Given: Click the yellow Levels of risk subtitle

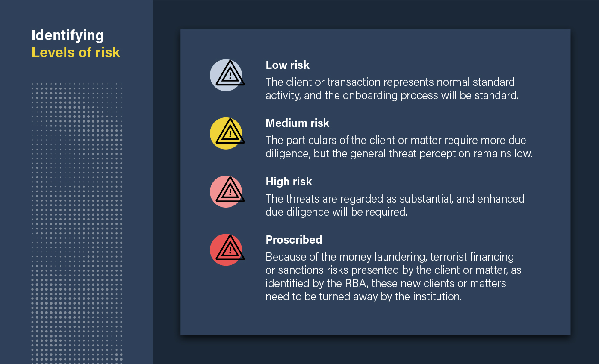Looking at the screenshot, I should (76, 52).
